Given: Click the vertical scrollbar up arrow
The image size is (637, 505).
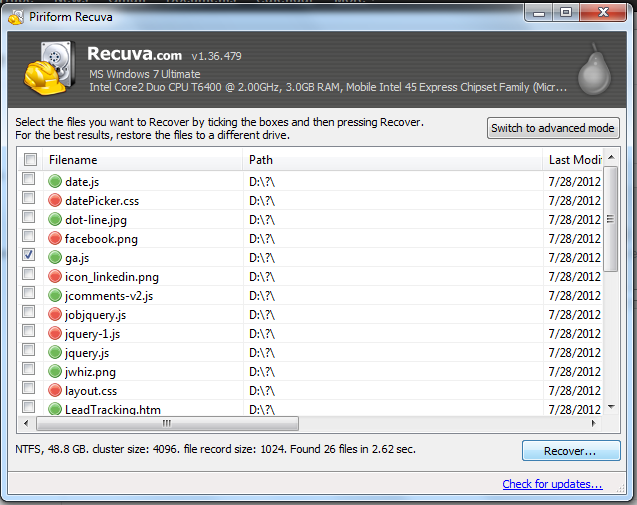Looking at the screenshot, I should pos(611,158).
